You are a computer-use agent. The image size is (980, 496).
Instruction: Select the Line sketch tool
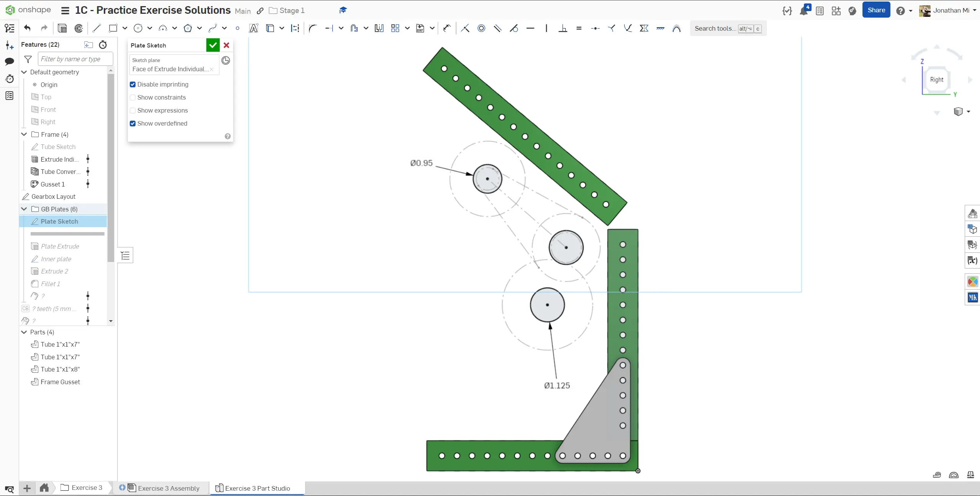click(96, 28)
